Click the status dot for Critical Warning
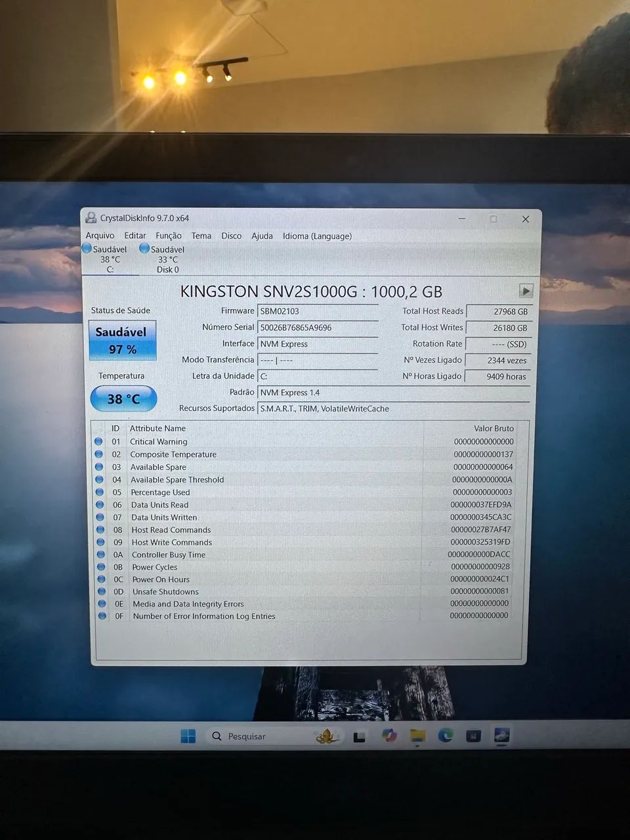This screenshot has height=840, width=630. 98,442
